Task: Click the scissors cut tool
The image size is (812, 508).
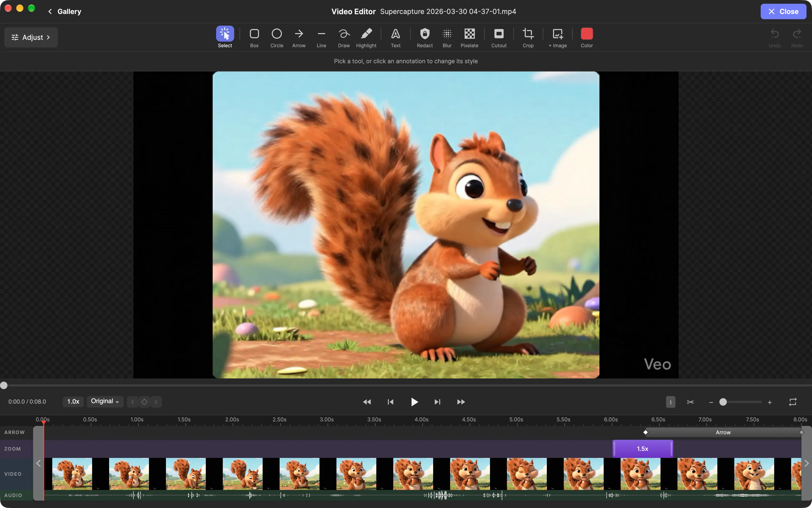Action: click(x=690, y=402)
